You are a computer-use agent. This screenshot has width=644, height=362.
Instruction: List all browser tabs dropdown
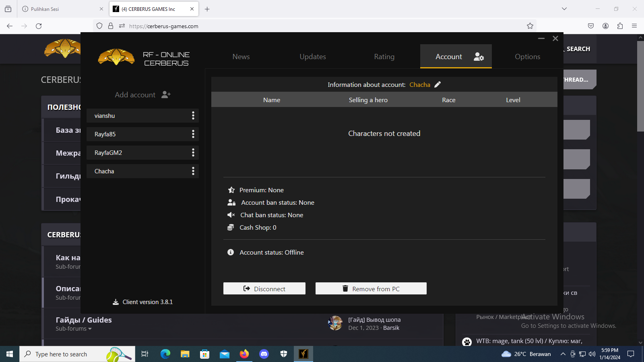[564, 9]
